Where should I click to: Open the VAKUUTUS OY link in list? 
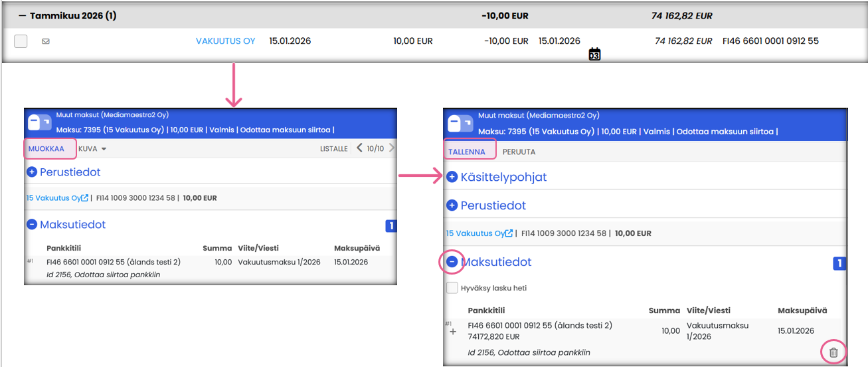[225, 41]
